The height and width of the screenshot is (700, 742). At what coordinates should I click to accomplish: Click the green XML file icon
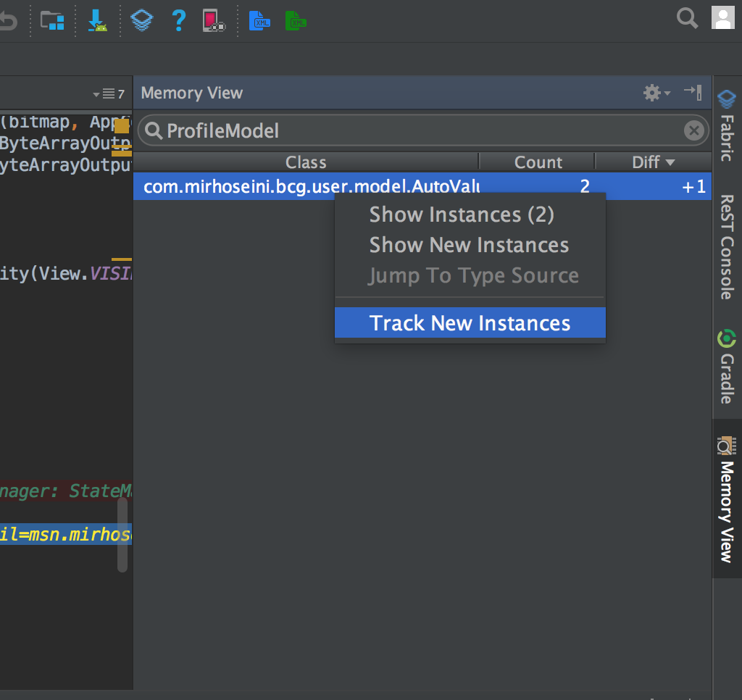tap(296, 20)
